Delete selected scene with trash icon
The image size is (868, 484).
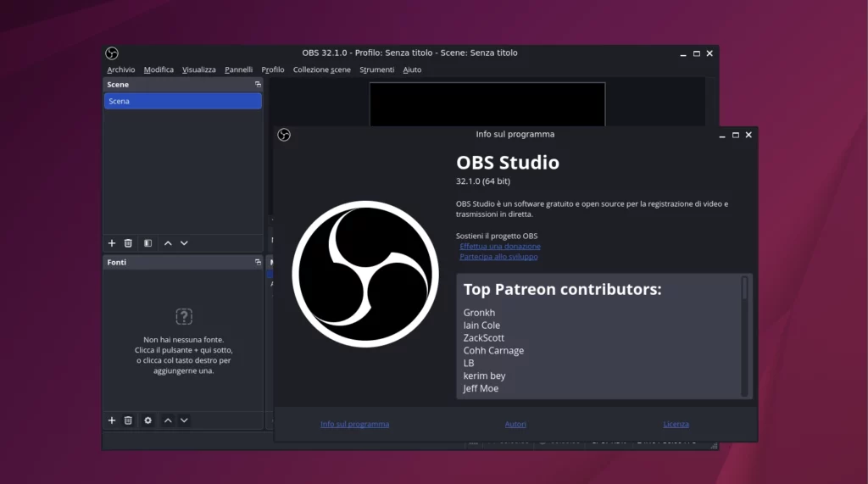click(128, 243)
